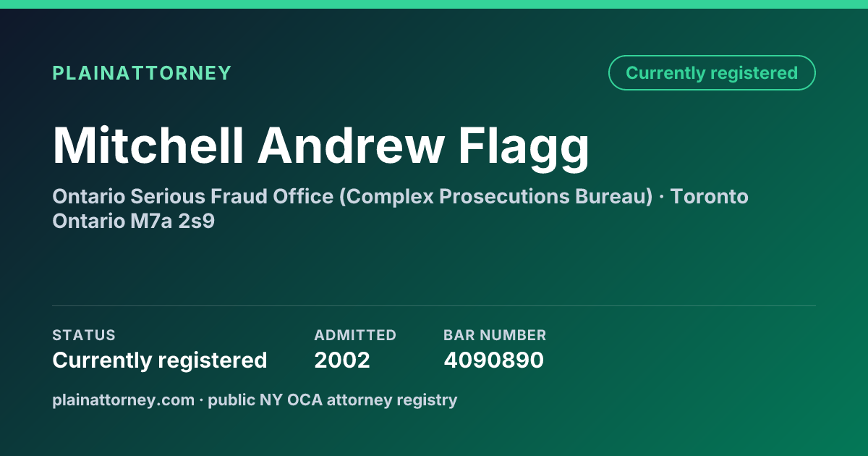Select the Currently registered status value
The width and height of the screenshot is (868, 456).
click(160, 360)
